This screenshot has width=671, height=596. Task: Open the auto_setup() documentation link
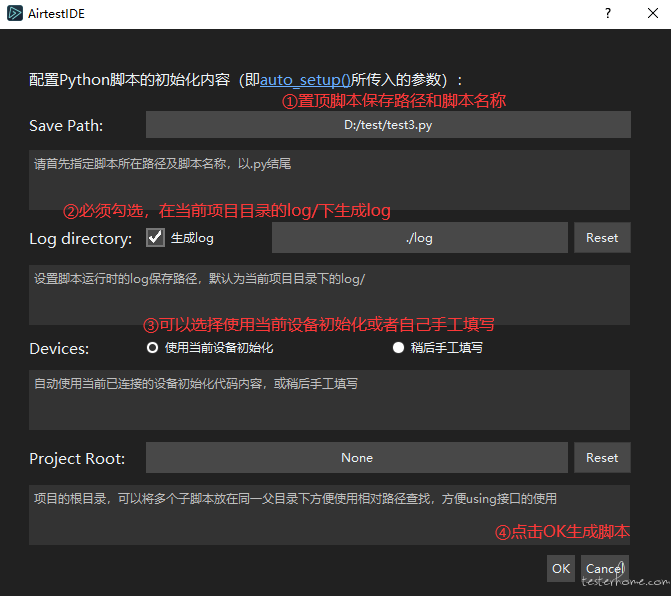(305, 80)
